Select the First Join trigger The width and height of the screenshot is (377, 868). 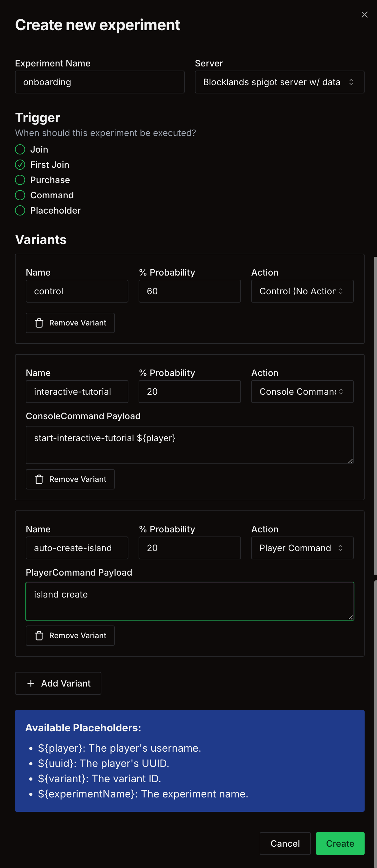click(x=20, y=165)
